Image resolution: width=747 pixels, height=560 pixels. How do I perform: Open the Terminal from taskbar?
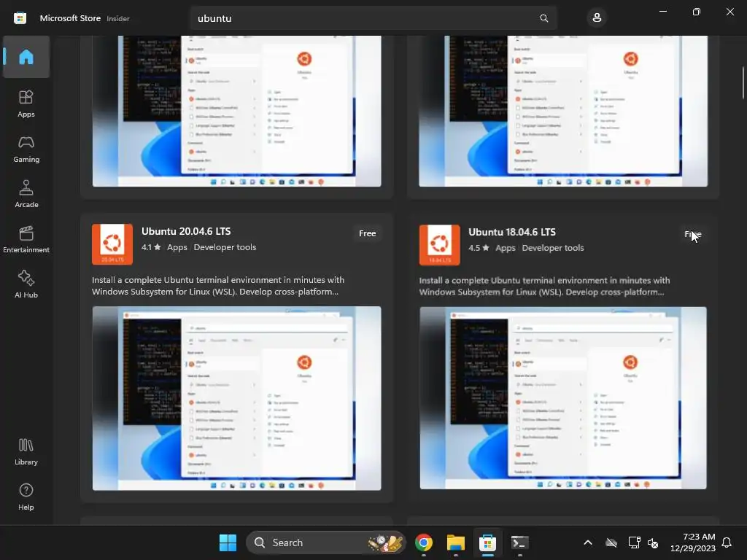pyautogui.click(x=519, y=542)
